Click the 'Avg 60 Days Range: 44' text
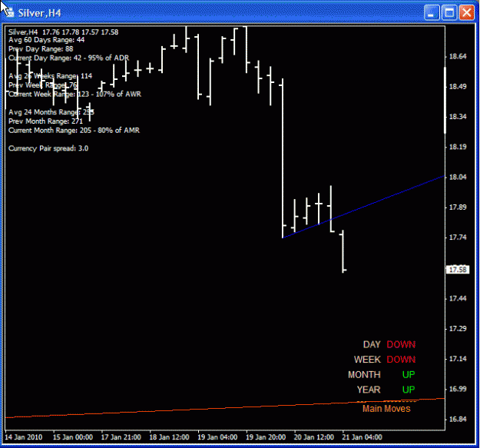The width and height of the screenshot is (480, 448). click(47, 40)
